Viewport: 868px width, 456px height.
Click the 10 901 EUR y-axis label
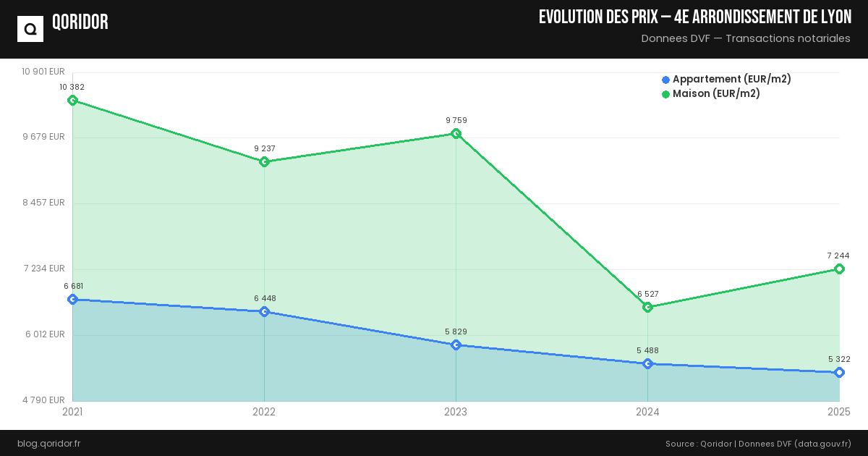click(43, 72)
